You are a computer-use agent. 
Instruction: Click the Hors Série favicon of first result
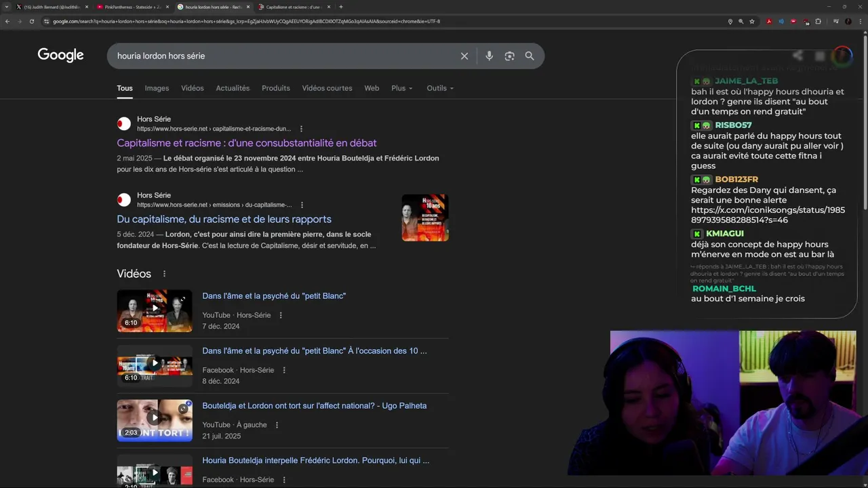click(124, 123)
